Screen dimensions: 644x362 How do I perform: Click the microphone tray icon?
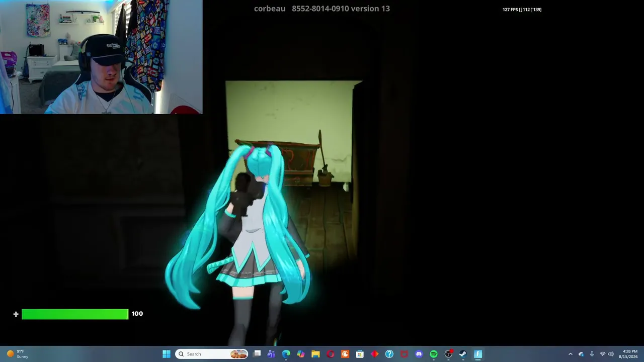coord(592,354)
